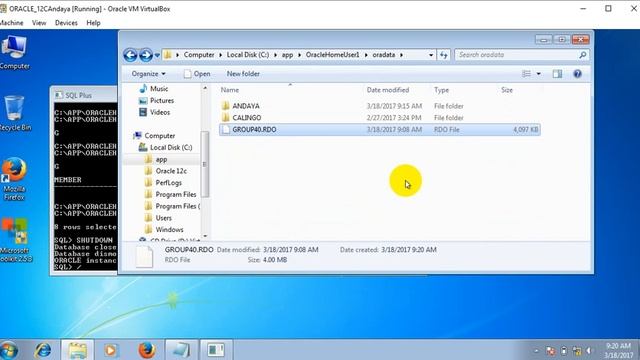Select Local Disk (C:) in navigation tree
640x360 pixels.
coord(166,147)
